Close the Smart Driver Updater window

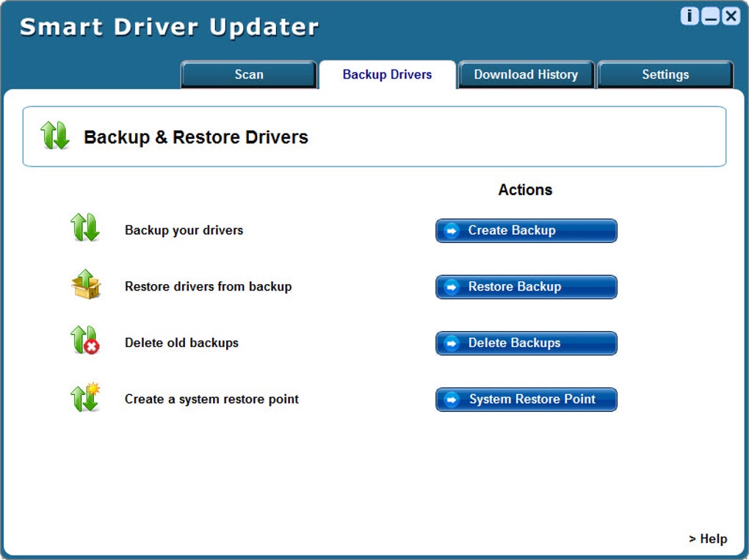[x=731, y=15]
